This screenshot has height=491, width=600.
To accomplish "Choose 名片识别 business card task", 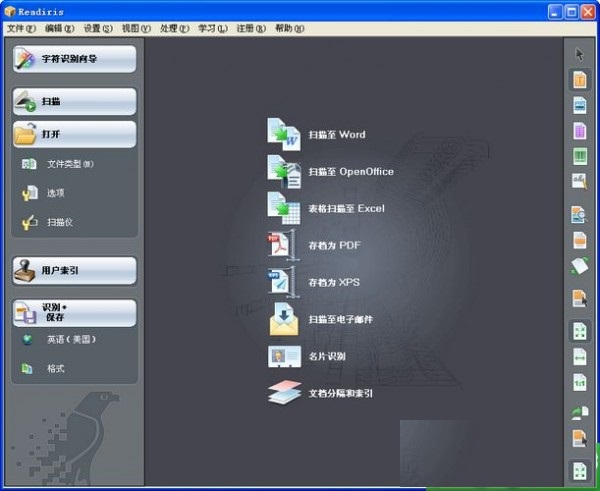I will click(x=307, y=356).
